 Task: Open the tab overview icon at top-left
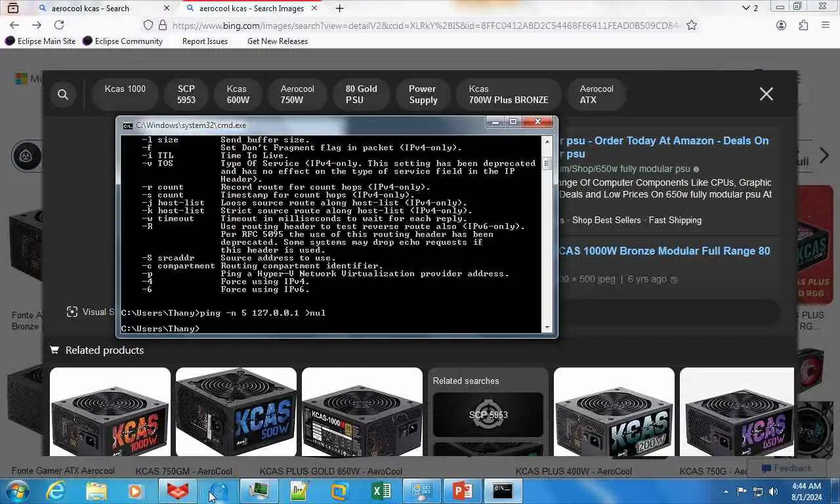click(x=13, y=8)
